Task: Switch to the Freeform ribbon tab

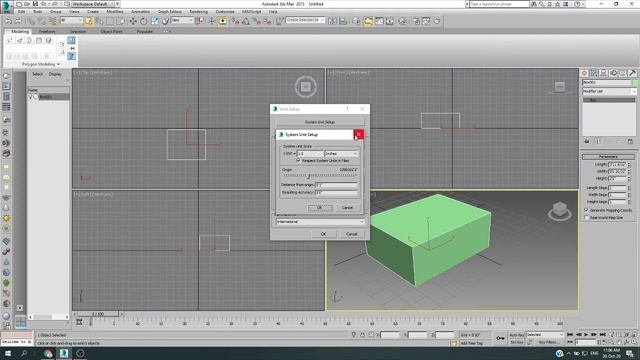Action: [47, 31]
